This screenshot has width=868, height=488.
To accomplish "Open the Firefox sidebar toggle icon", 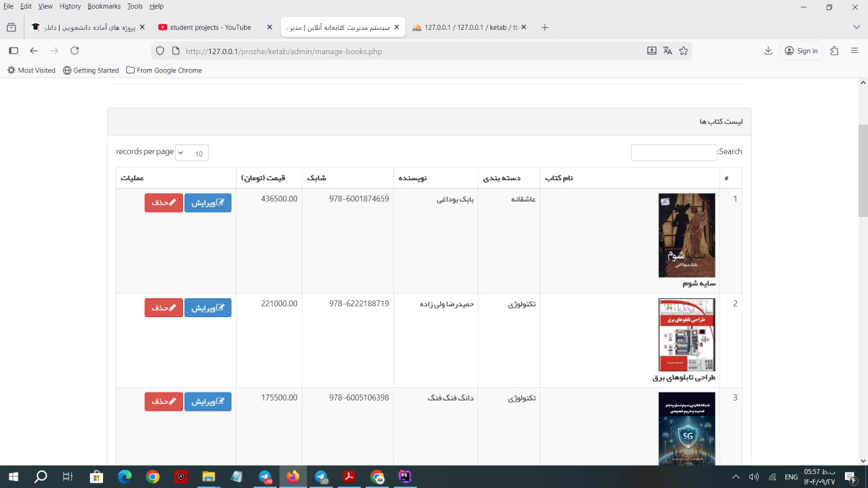I will tap(13, 51).
